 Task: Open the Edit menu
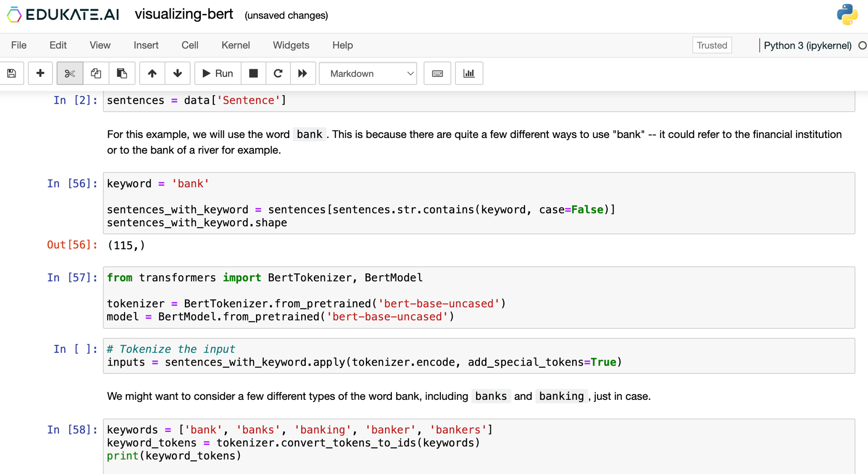[58, 45]
